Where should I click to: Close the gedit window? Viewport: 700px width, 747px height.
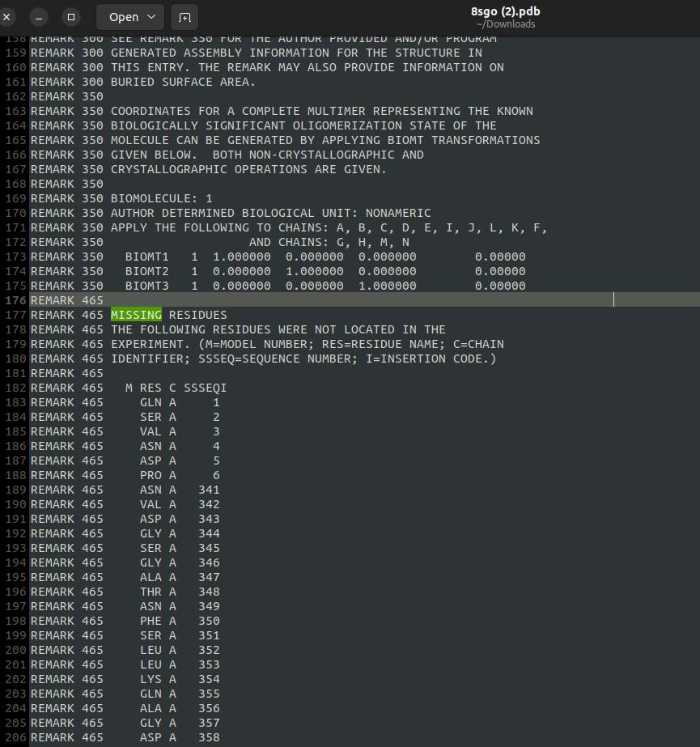(x=7, y=17)
